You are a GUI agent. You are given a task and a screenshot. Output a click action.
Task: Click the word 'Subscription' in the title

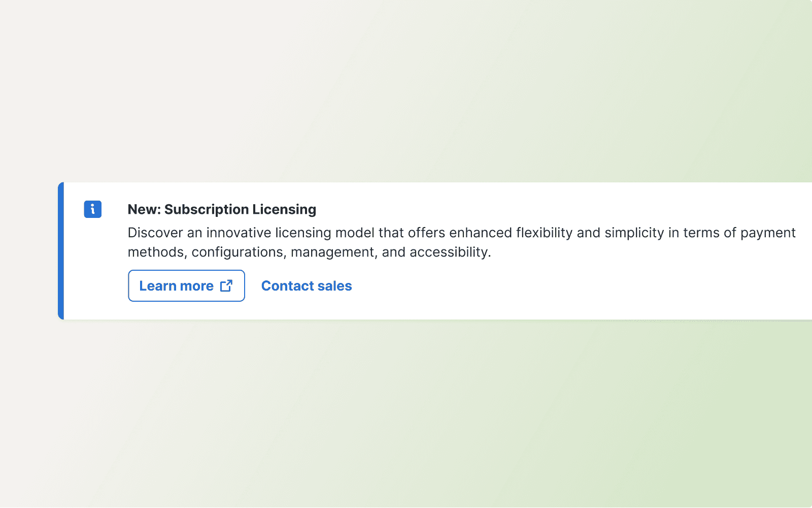(x=207, y=209)
